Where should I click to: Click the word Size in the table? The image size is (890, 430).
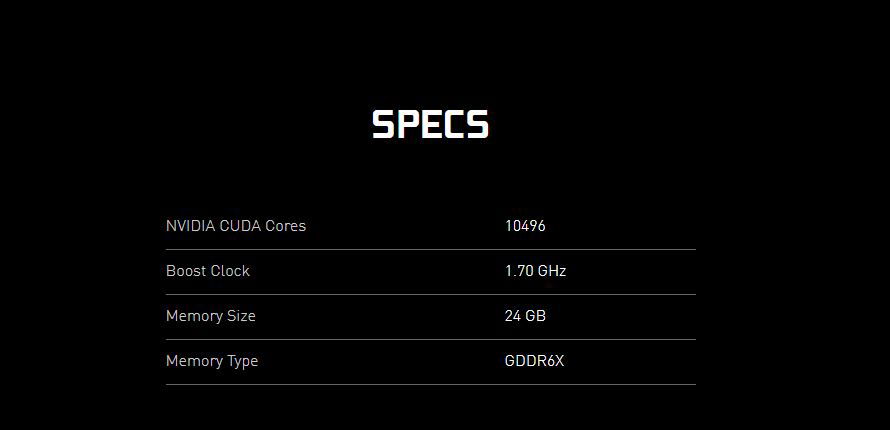[241, 316]
